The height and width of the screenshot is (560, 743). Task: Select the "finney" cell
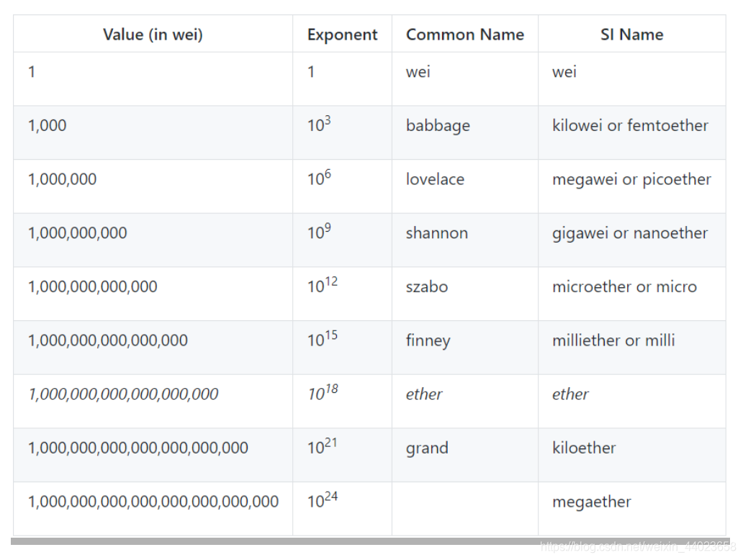(x=428, y=340)
